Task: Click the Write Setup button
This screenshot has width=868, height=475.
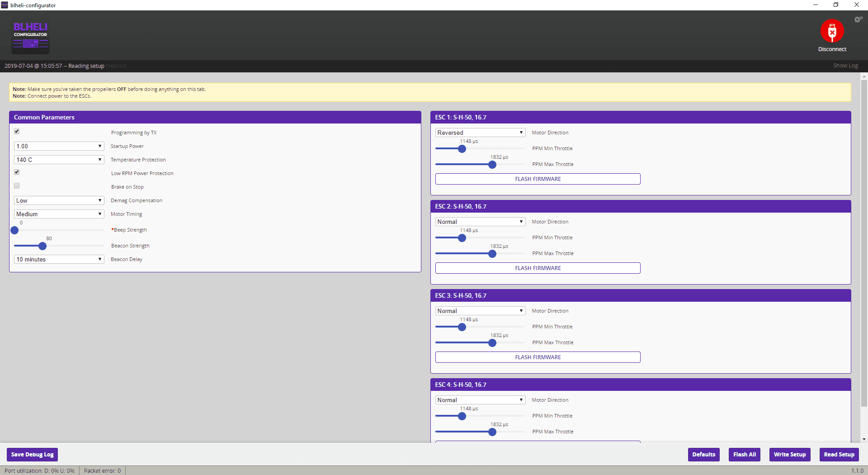Action: coord(790,455)
